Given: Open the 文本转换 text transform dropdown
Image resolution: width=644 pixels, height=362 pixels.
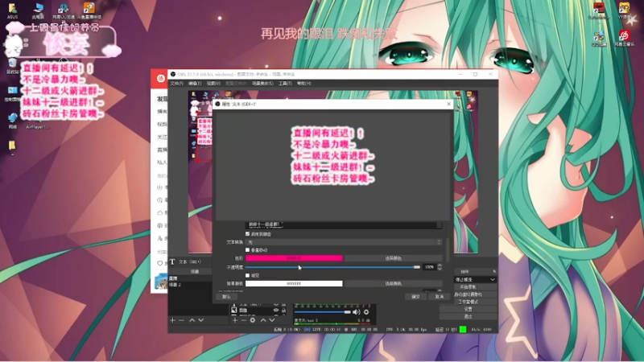Looking at the screenshot, I should tap(344, 242).
